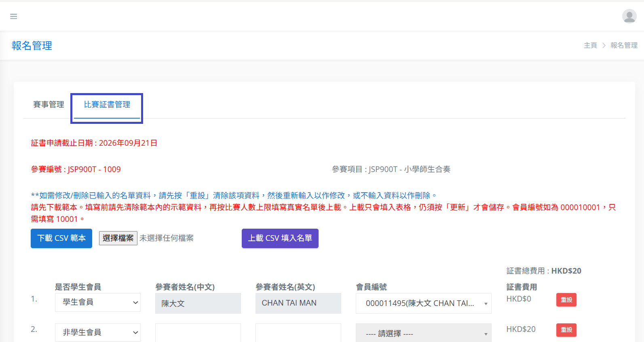
Task: Expand row 1 學生會員 dropdown
Action: click(x=98, y=302)
